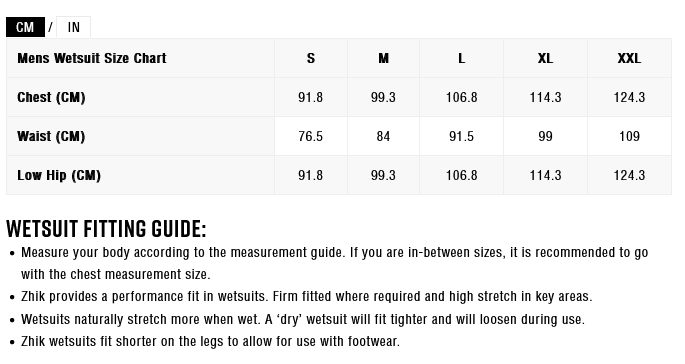The height and width of the screenshot is (364, 685).
Task: Select the M size column header
Action: [x=383, y=58]
